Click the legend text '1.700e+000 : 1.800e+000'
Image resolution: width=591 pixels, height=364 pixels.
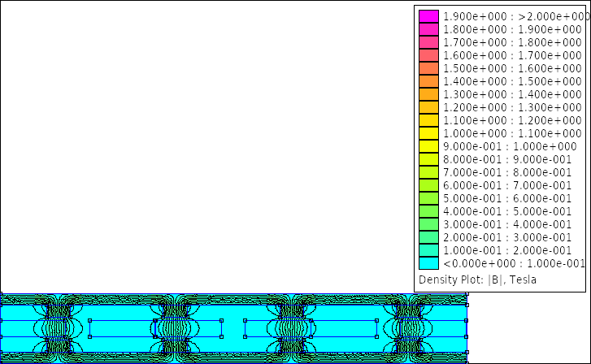pyautogui.click(x=513, y=42)
